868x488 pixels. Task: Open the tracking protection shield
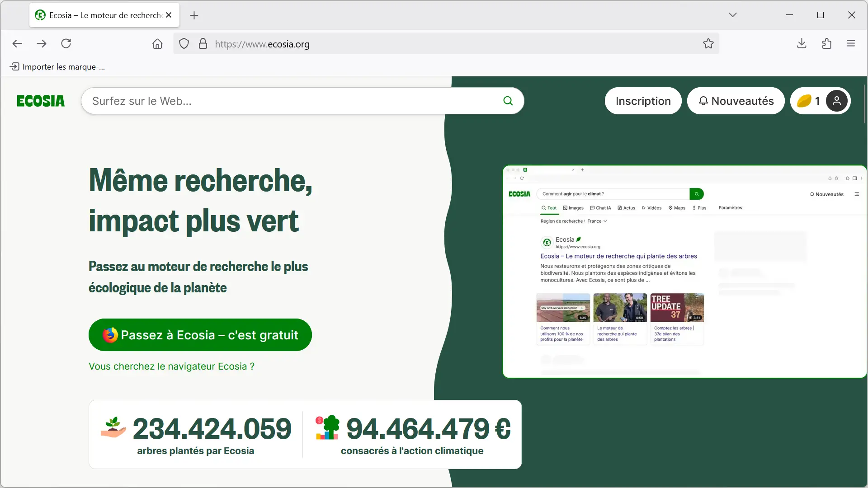coord(184,44)
